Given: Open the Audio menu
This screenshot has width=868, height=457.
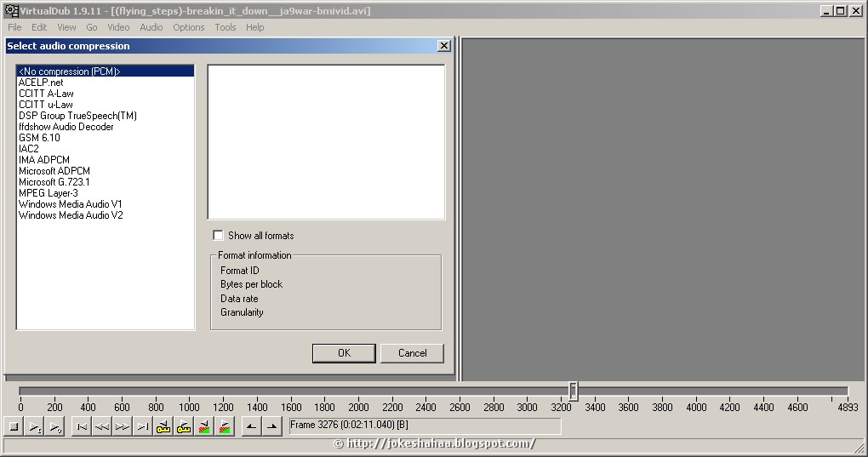Looking at the screenshot, I should [x=151, y=27].
